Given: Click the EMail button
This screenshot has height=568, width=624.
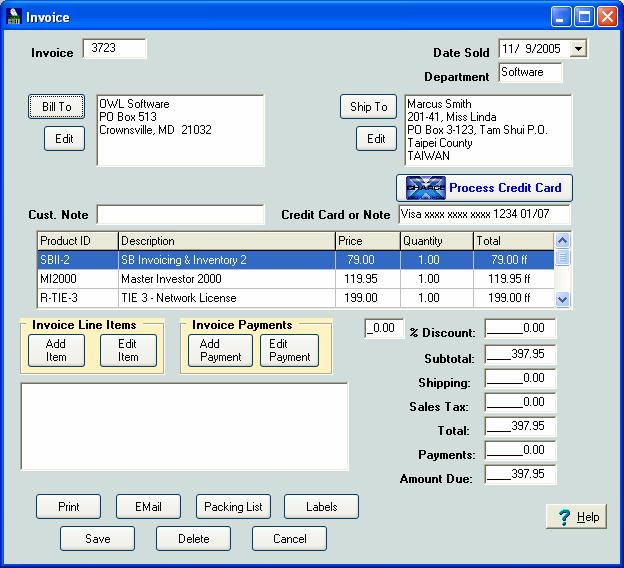Looking at the screenshot, I should [148, 507].
